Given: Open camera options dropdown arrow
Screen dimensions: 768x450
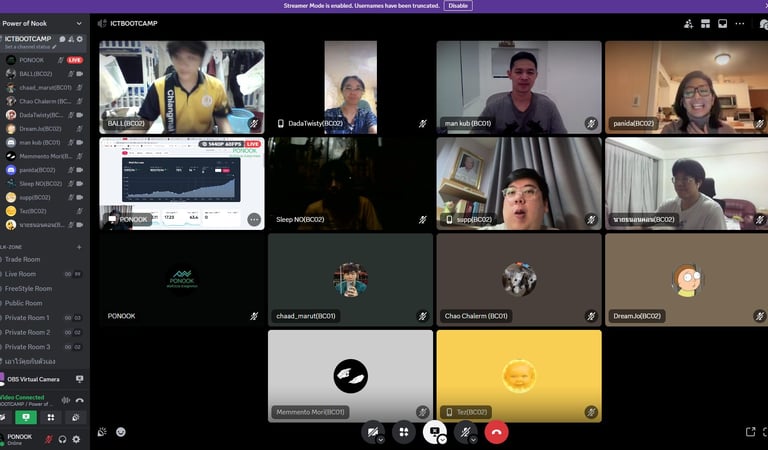Looking at the screenshot, I should (381, 440).
